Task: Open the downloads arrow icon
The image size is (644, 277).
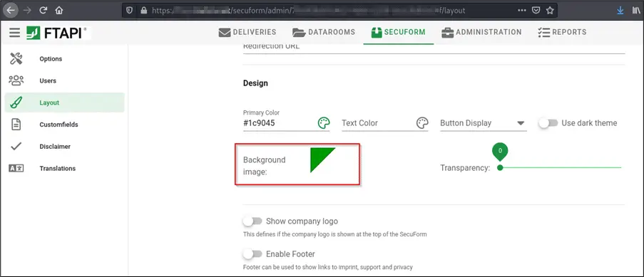Action: coord(620,10)
